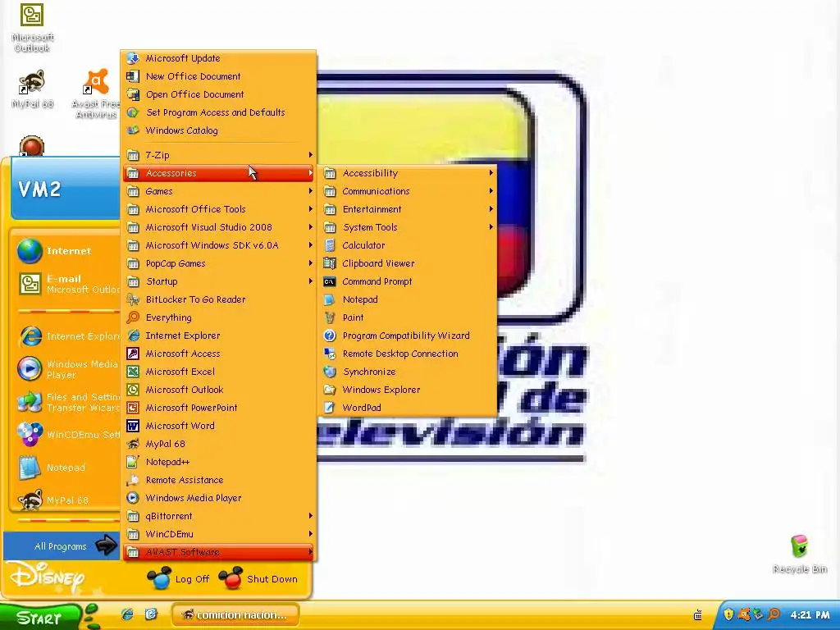This screenshot has width=840, height=630.
Task: Open the Everything search program
Action: (x=218, y=317)
